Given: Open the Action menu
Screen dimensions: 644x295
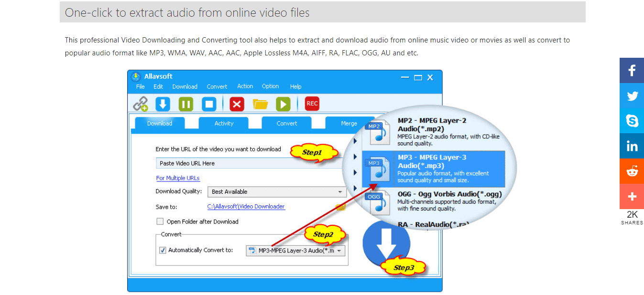Looking at the screenshot, I should pyautogui.click(x=245, y=86).
